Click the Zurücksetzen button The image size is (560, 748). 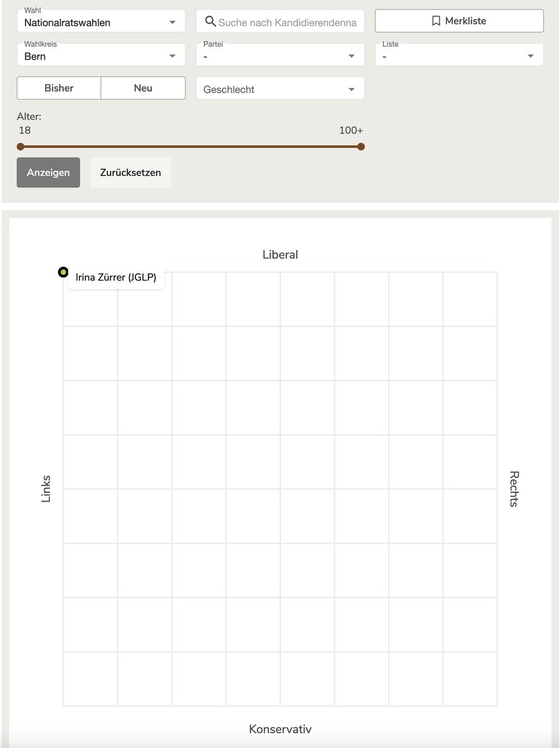tap(130, 173)
